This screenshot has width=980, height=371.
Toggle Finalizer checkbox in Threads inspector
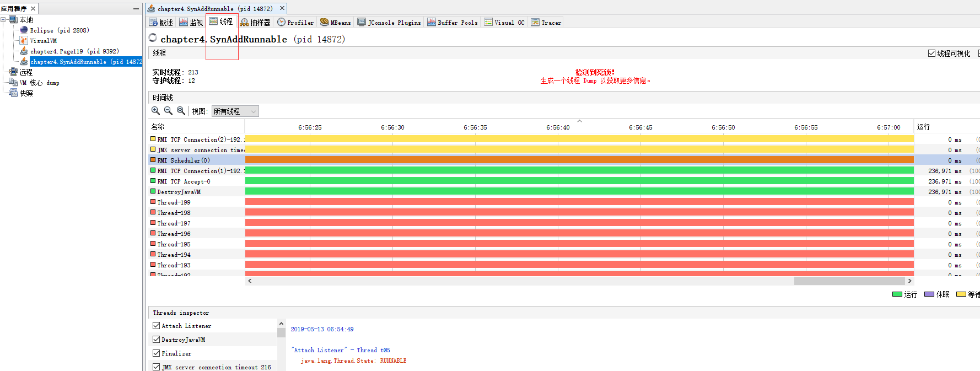(x=157, y=353)
